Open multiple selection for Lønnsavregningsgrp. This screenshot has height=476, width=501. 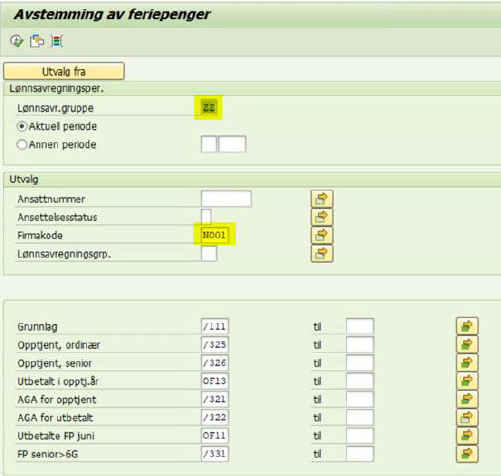322,254
